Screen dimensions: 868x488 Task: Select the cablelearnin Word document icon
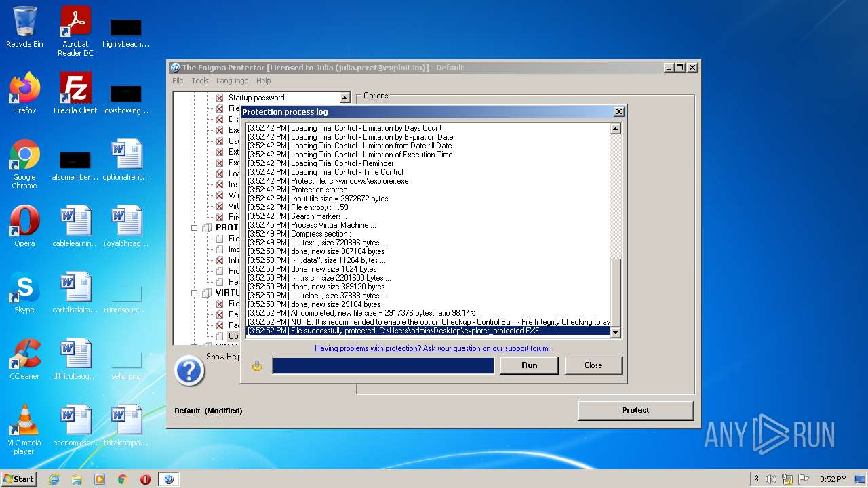tap(75, 226)
